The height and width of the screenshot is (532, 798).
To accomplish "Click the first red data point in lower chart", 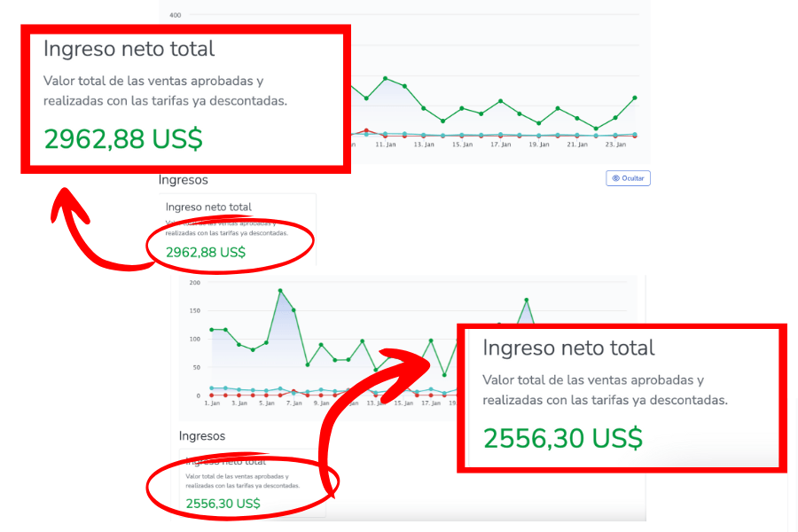I will [x=212, y=395].
